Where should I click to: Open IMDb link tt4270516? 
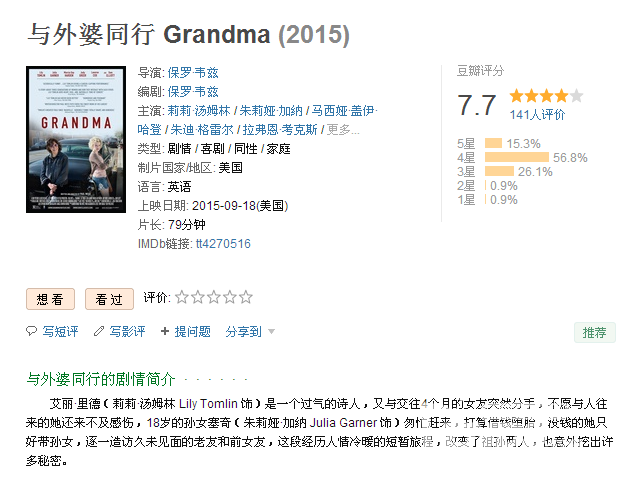(223, 243)
